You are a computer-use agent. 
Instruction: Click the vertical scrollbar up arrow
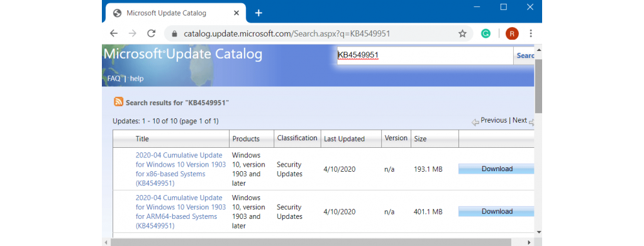coord(538,50)
